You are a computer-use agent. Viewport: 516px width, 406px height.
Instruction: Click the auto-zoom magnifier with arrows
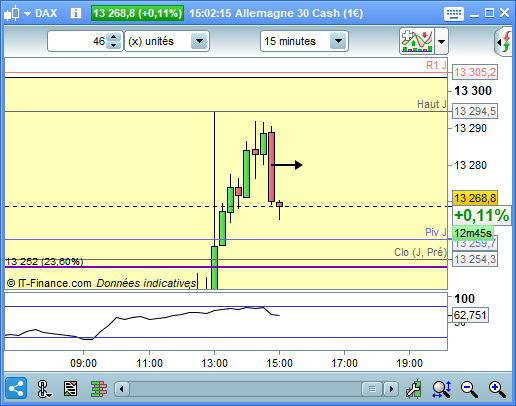[441, 389]
